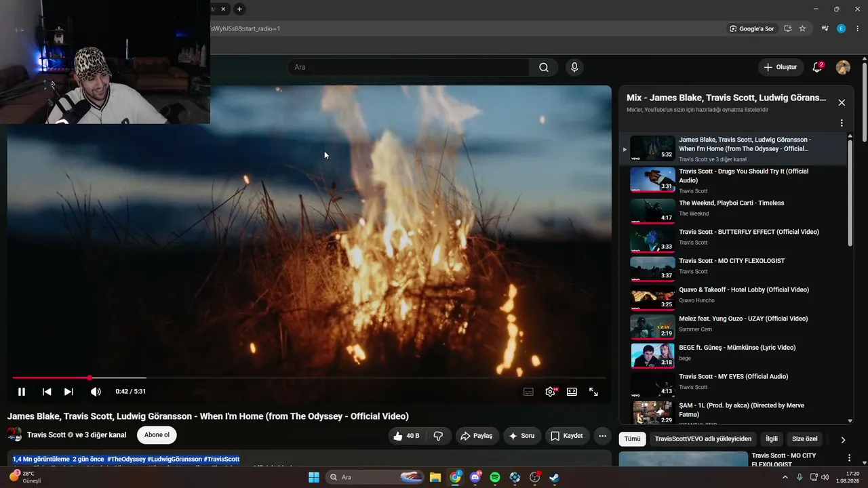Mute the video using the speaker icon
The height and width of the screenshot is (488, 868).
tap(96, 392)
